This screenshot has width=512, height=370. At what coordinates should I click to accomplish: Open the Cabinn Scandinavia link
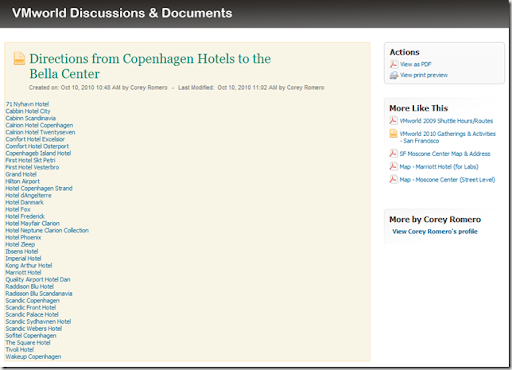31,118
